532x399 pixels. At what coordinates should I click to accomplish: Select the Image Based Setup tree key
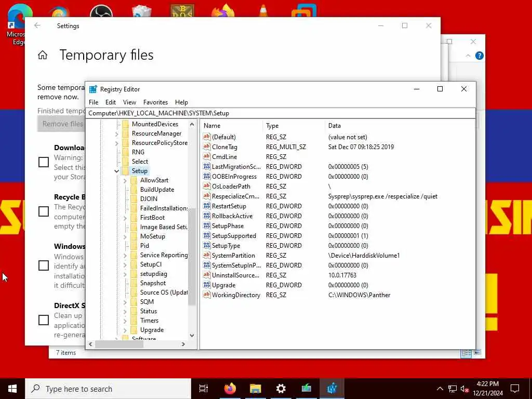click(164, 227)
